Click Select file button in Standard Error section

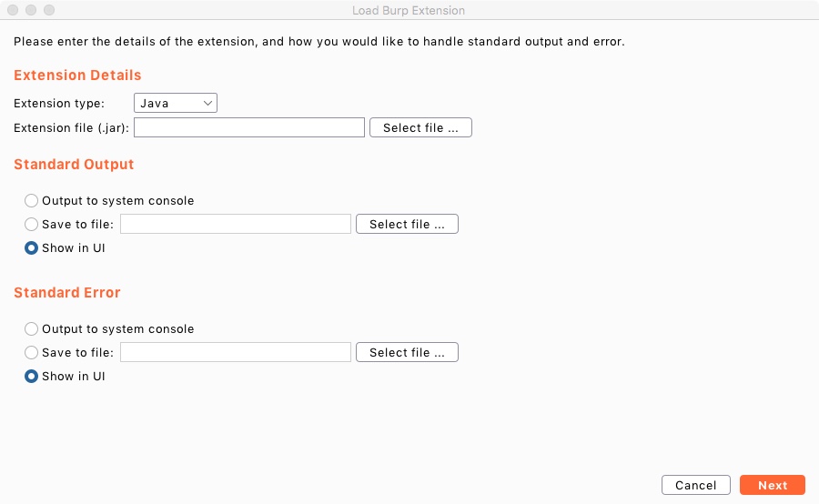pyautogui.click(x=407, y=352)
